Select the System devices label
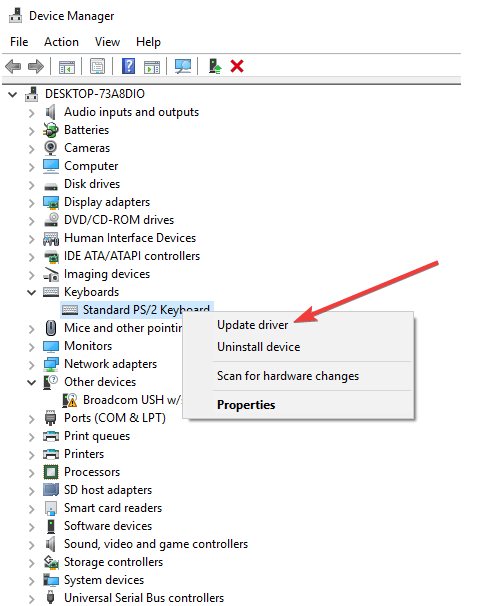Screen dimensions: 480x606 pos(104,580)
